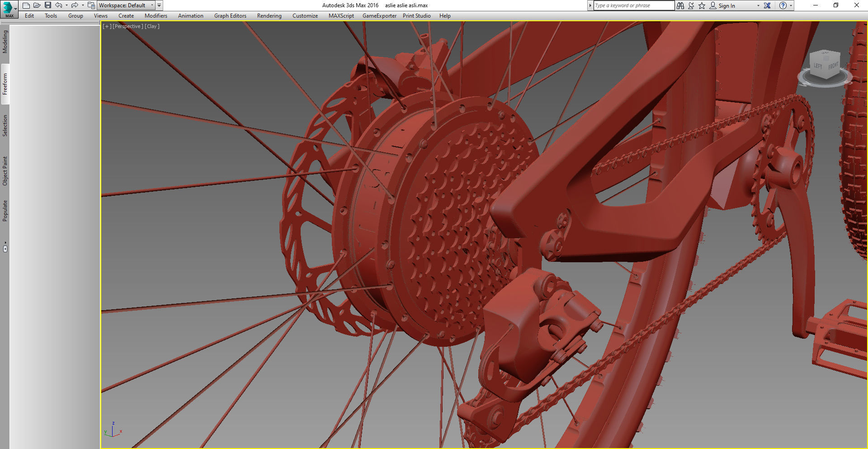Viewport: 868px width, 449px height.
Task: Open the Modifiers menu
Action: [156, 16]
